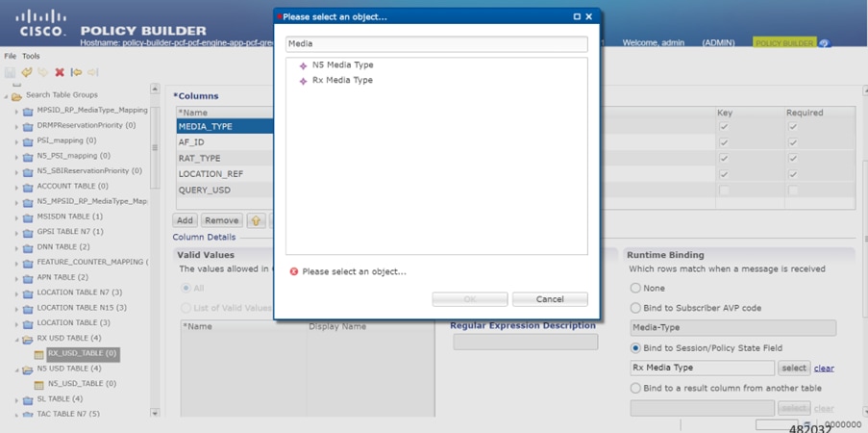868x433 pixels.
Task: Click the red error icon in dialog
Action: [294, 271]
